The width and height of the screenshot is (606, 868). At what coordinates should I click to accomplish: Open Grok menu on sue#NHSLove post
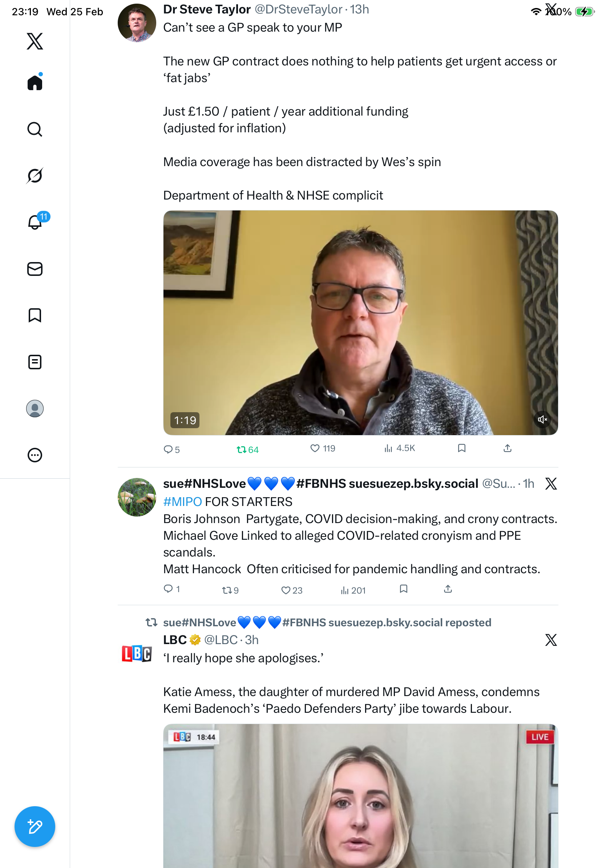[x=551, y=483]
